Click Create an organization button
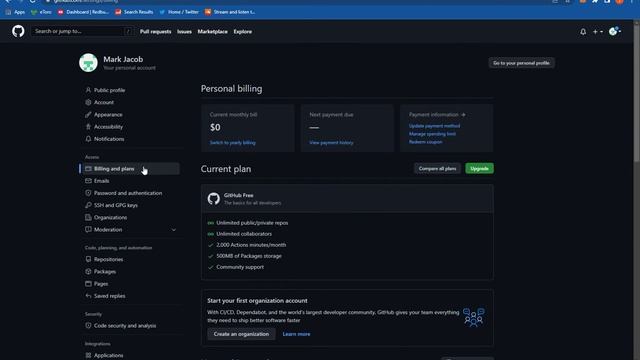 pyautogui.click(x=241, y=334)
